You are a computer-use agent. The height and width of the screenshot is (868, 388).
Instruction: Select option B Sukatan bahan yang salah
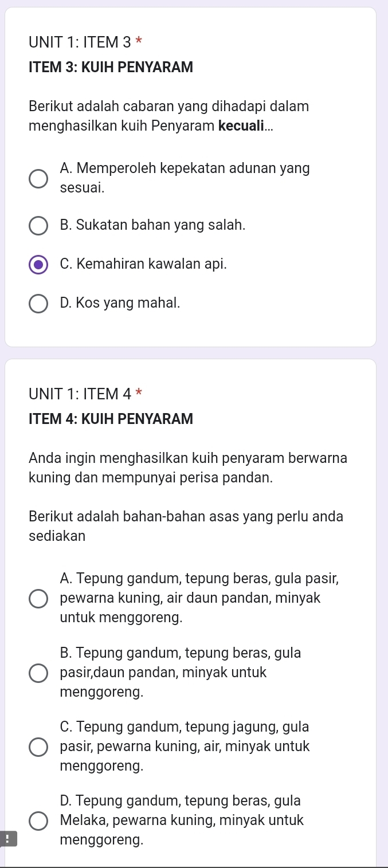pos(39,226)
